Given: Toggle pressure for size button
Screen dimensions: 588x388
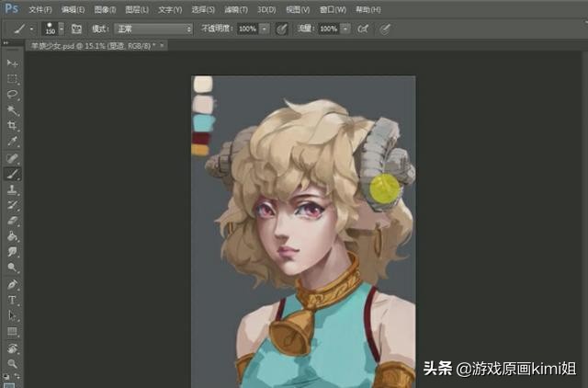Looking at the screenshot, I should pyautogui.click(x=385, y=29).
